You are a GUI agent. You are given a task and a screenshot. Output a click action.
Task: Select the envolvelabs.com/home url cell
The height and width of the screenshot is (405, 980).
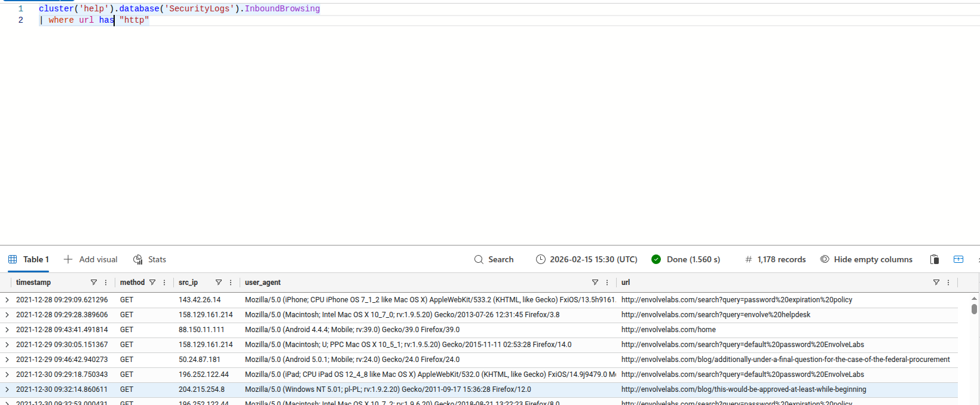tap(668, 330)
